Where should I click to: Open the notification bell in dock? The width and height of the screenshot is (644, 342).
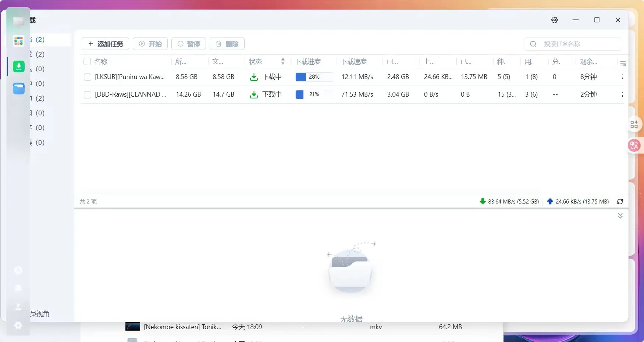(18, 288)
